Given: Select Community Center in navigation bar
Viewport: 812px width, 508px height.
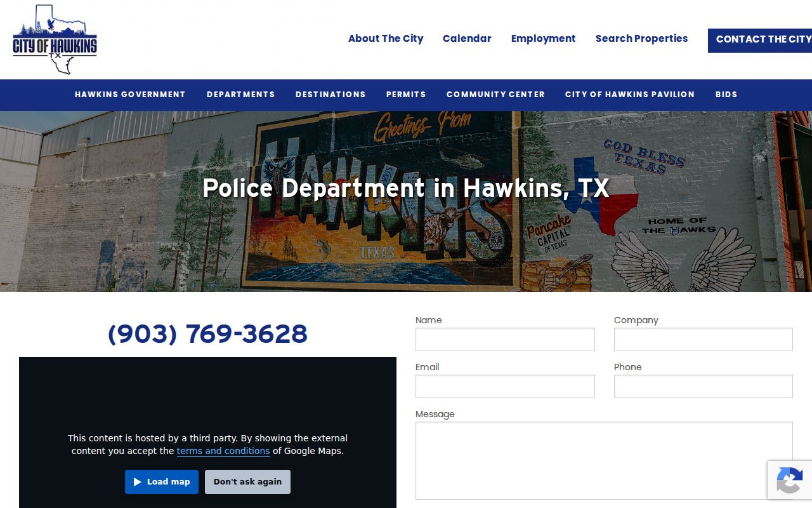Looking at the screenshot, I should (x=495, y=95).
